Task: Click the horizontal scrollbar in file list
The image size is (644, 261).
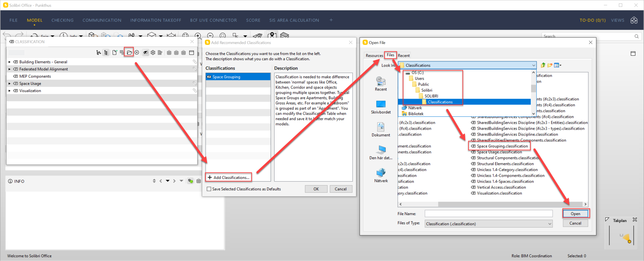Action: point(510,204)
